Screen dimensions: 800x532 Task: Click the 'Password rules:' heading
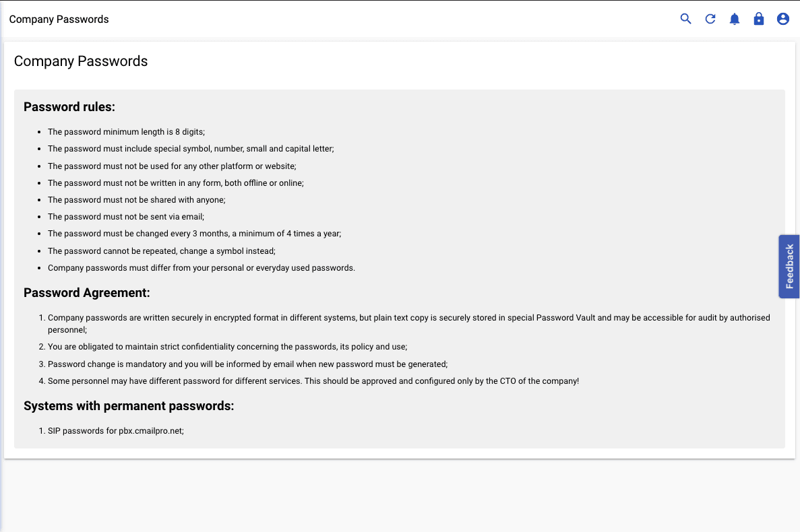tap(69, 106)
